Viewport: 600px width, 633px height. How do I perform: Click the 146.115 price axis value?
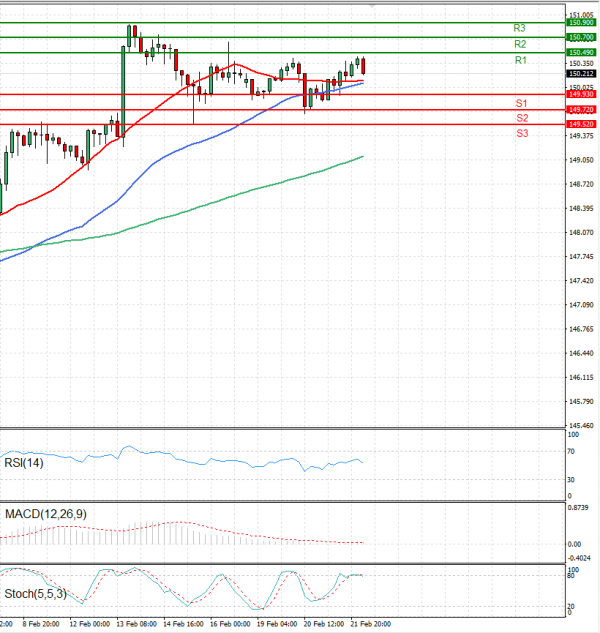pos(581,377)
